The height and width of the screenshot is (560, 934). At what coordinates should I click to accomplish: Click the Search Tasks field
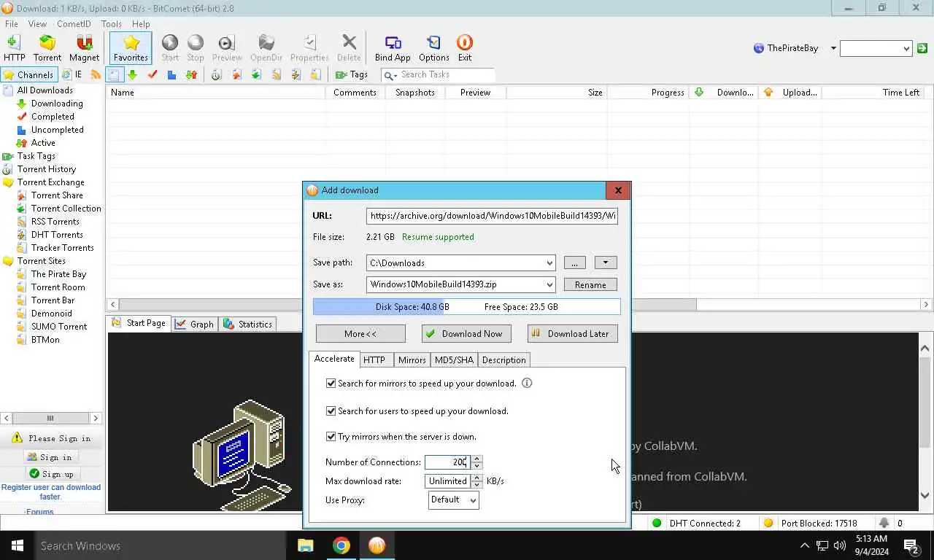point(438,74)
